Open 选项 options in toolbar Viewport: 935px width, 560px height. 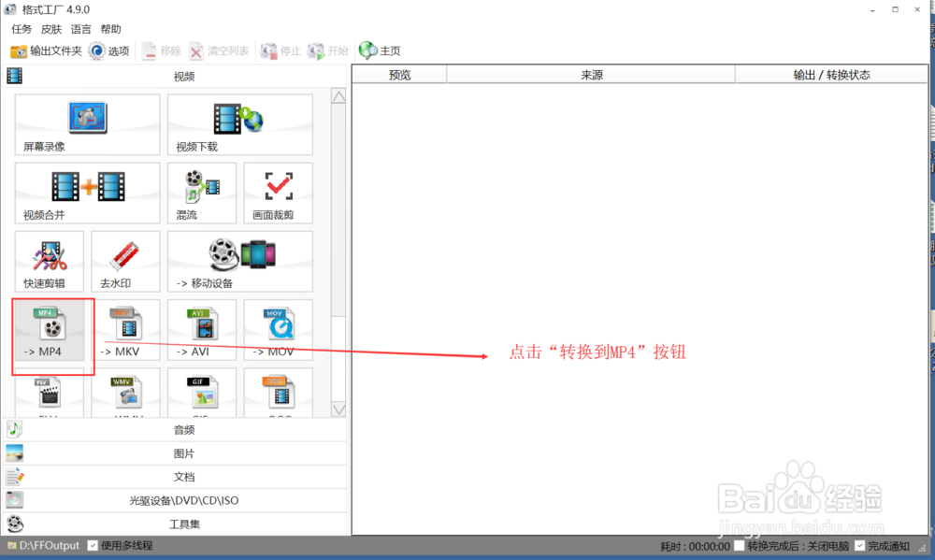(x=109, y=51)
